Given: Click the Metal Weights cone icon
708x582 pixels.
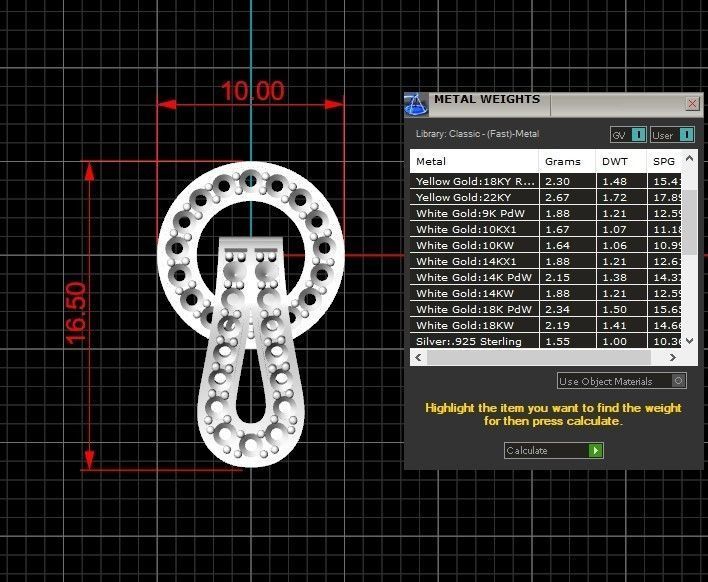Looking at the screenshot, I should pyautogui.click(x=415, y=104).
